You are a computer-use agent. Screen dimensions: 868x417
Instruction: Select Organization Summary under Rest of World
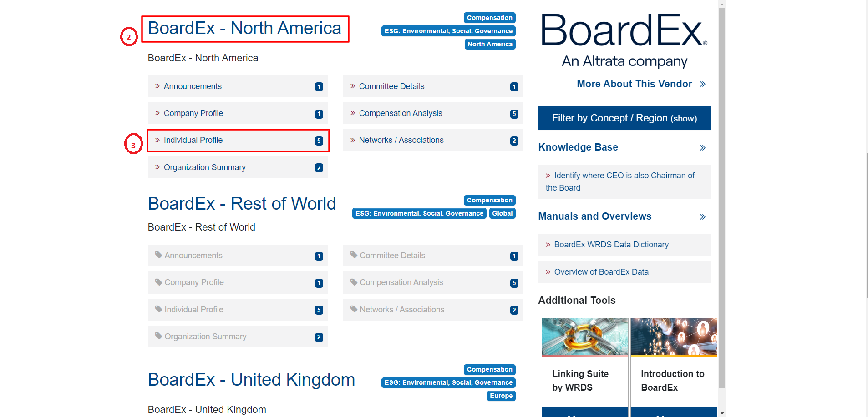click(238, 337)
